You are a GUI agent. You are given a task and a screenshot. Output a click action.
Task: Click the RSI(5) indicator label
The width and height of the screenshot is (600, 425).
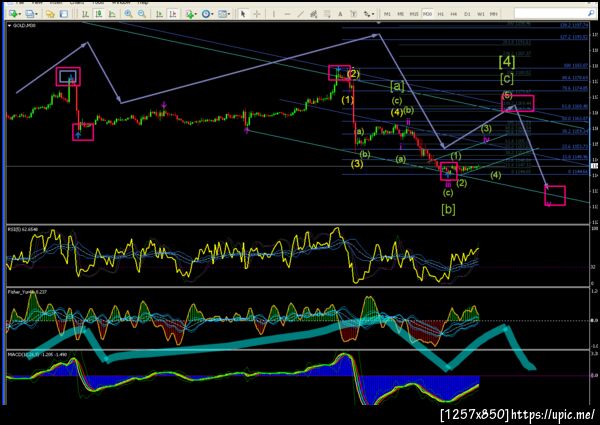(x=23, y=229)
